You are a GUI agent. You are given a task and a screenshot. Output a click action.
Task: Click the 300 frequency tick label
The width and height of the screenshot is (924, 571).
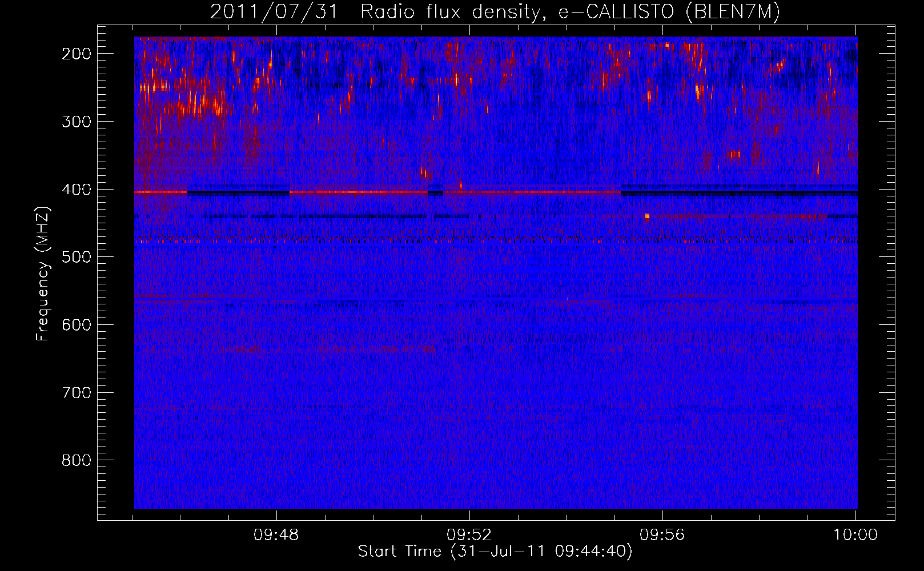(x=76, y=122)
